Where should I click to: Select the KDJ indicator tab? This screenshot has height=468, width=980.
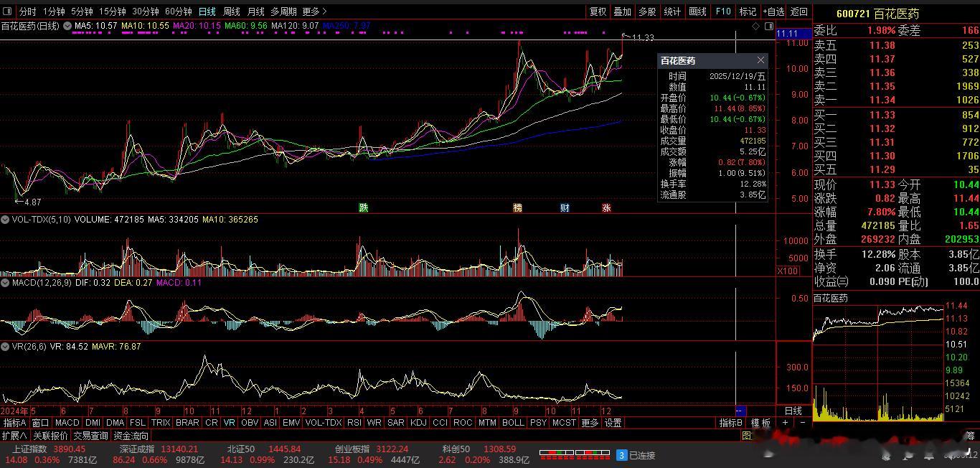tap(420, 423)
